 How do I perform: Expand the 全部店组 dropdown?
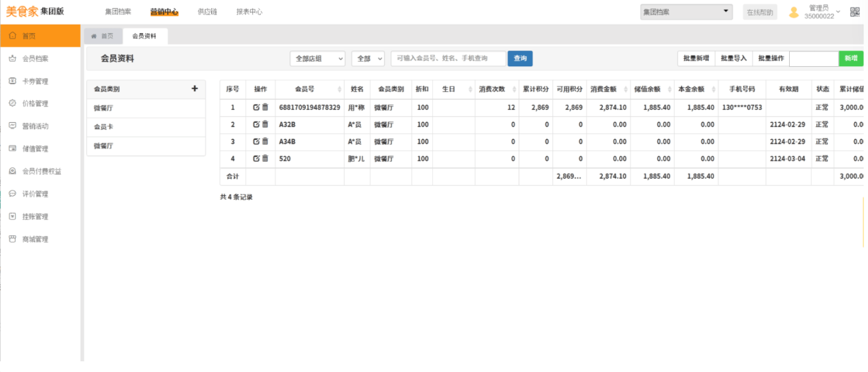pyautogui.click(x=317, y=59)
